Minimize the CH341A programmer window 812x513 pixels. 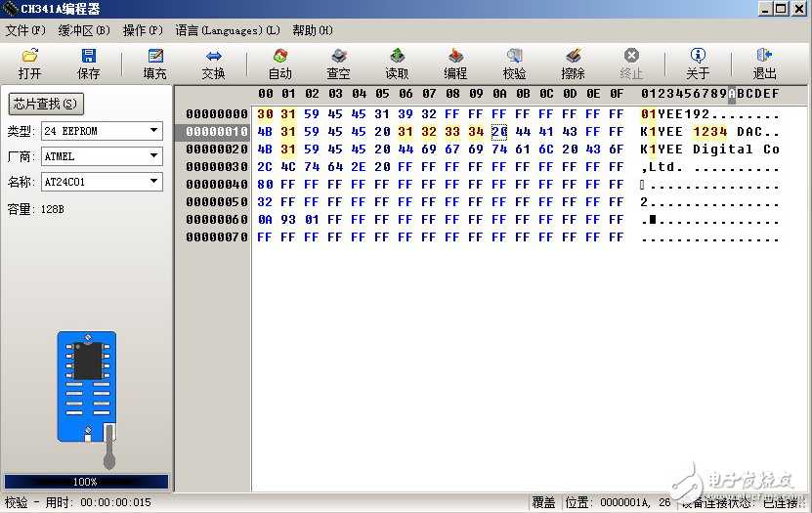pos(765,8)
